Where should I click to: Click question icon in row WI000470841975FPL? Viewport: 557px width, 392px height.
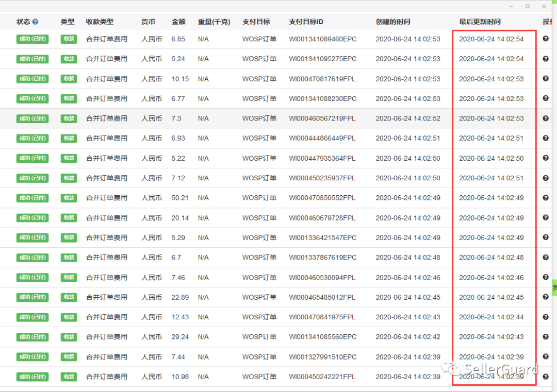pos(546,317)
